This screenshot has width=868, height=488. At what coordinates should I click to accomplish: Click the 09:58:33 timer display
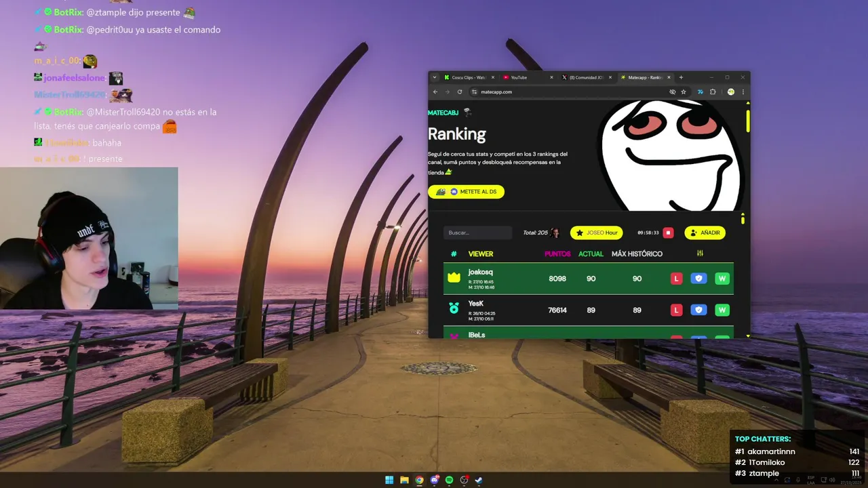[x=648, y=232]
